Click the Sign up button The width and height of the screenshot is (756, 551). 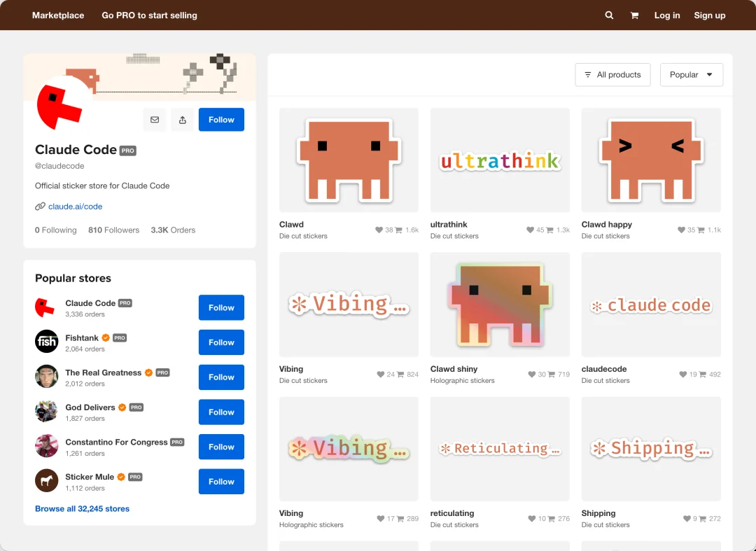click(x=709, y=15)
